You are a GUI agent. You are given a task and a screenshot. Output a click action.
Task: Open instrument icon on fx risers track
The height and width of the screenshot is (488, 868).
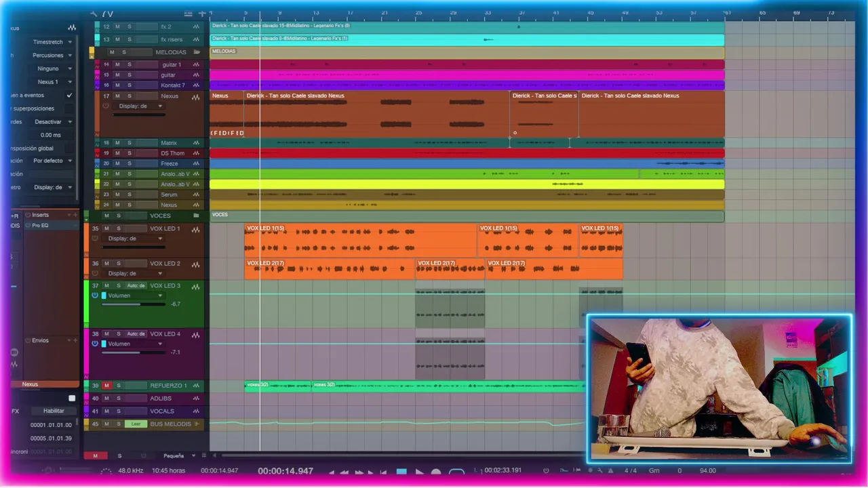(x=196, y=39)
